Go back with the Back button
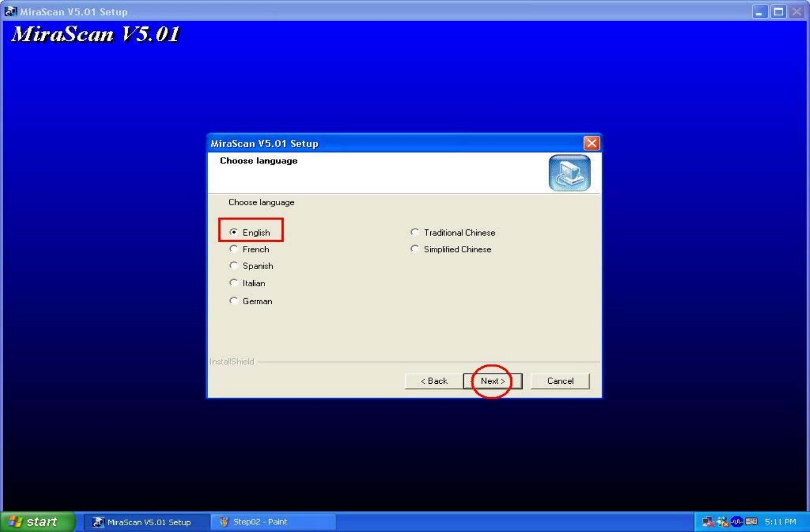Image resolution: width=810 pixels, height=532 pixels. pyautogui.click(x=434, y=381)
